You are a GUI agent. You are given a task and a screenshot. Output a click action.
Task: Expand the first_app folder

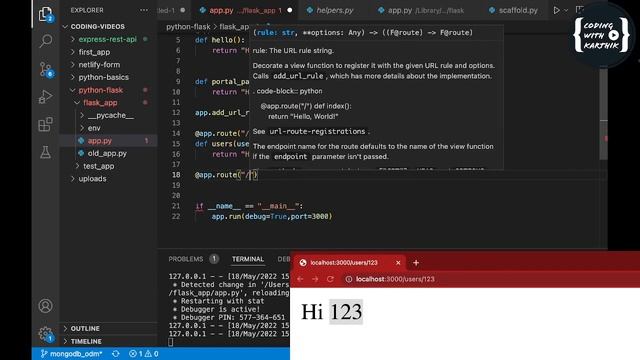tap(94, 52)
